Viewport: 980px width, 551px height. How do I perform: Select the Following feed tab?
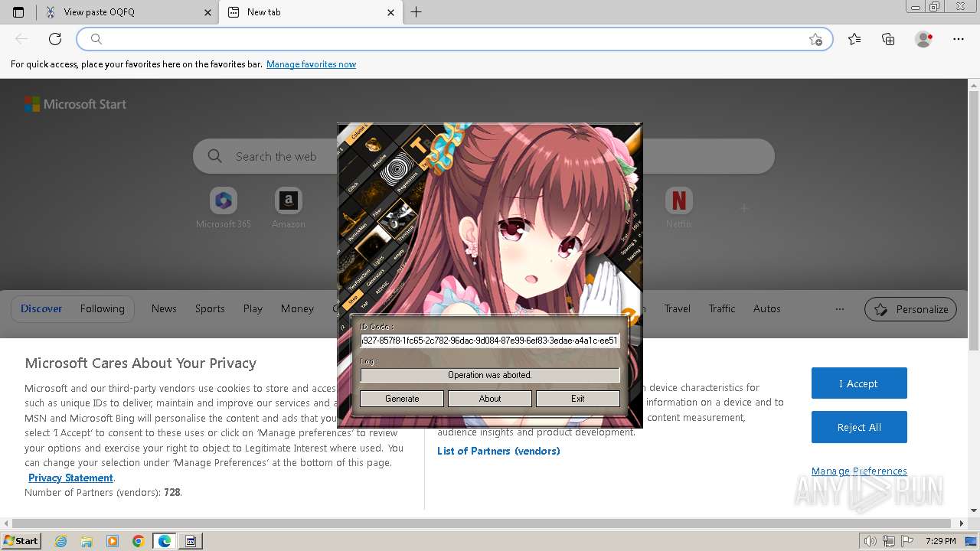102,309
